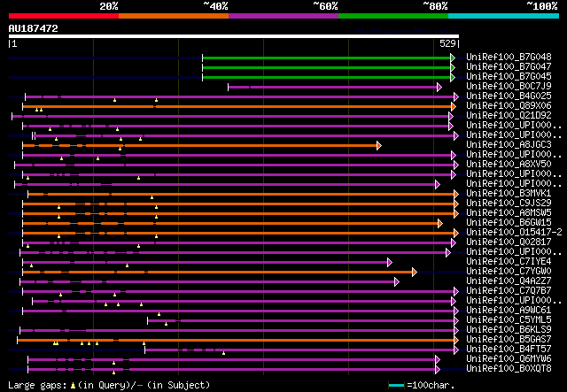Select the UniRef100_C7Q7B7 label
The image size is (567, 392).
[x=509, y=291]
